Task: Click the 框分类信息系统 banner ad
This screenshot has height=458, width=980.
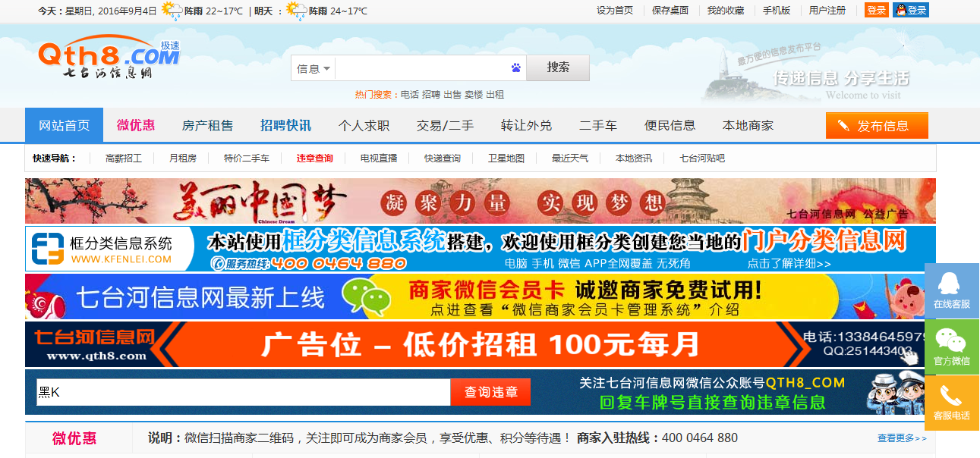Action: tap(480, 249)
